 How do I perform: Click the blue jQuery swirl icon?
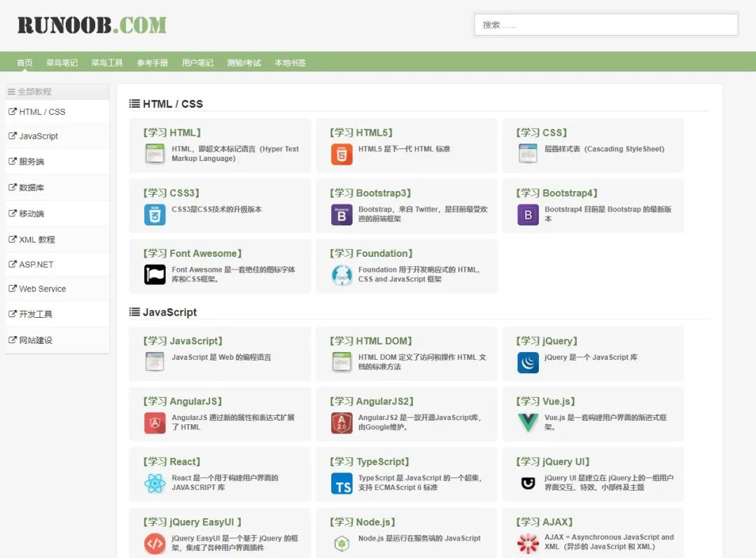coord(528,363)
